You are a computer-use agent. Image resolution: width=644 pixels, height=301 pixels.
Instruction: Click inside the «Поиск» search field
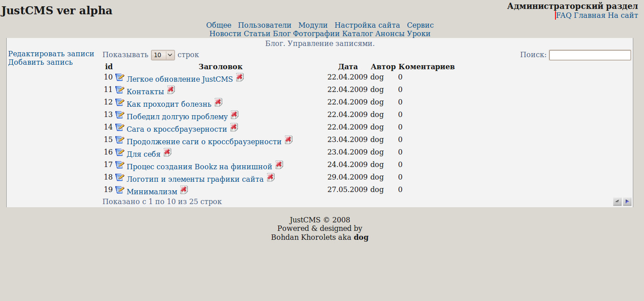click(589, 55)
